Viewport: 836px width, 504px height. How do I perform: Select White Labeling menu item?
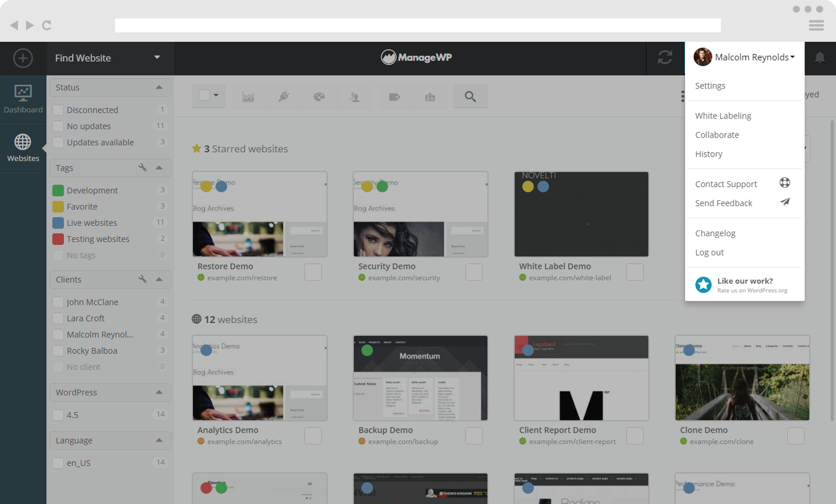(x=723, y=116)
